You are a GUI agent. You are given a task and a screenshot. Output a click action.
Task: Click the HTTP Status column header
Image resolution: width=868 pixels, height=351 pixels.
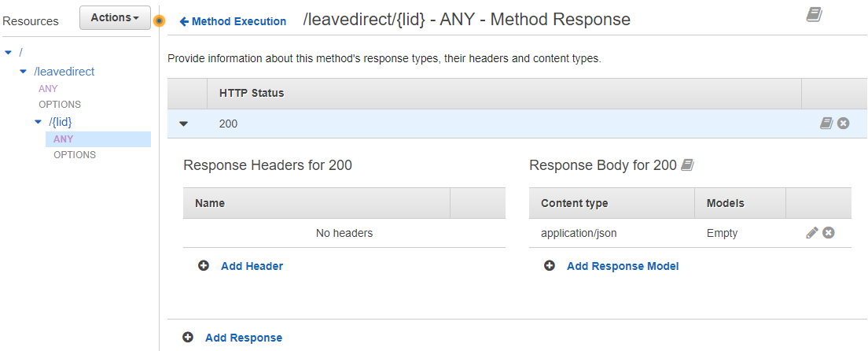tap(252, 93)
